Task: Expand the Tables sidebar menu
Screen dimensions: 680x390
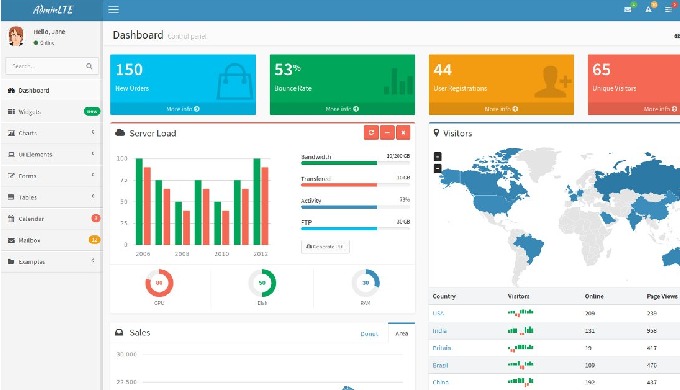Action: tap(51, 197)
